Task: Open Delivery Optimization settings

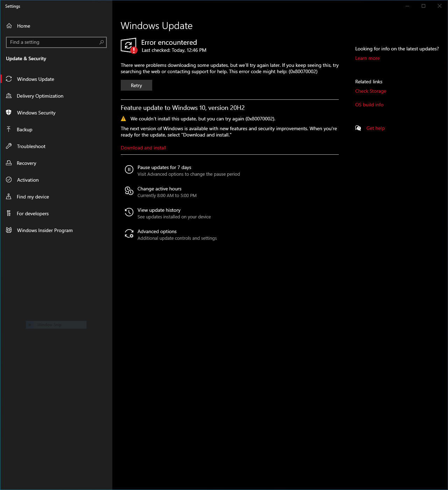Action: pos(56,96)
